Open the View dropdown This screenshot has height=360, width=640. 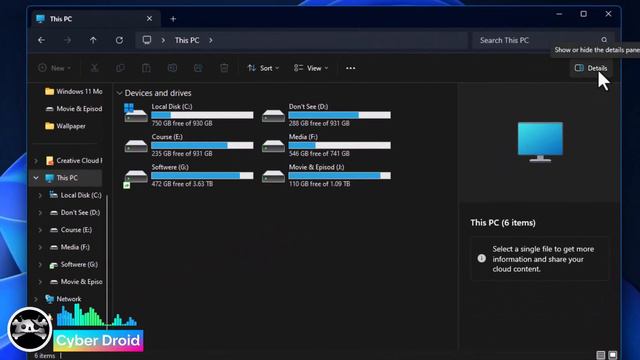point(311,68)
